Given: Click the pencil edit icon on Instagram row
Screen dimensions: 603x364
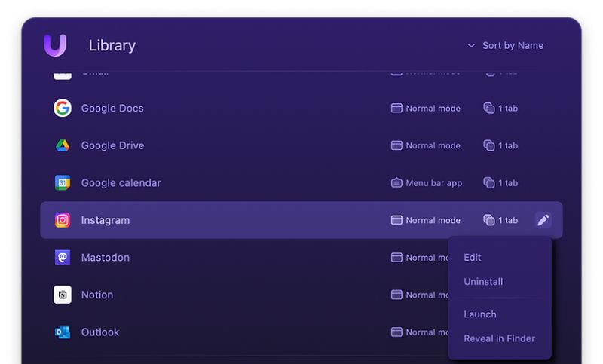Looking at the screenshot, I should point(543,220).
